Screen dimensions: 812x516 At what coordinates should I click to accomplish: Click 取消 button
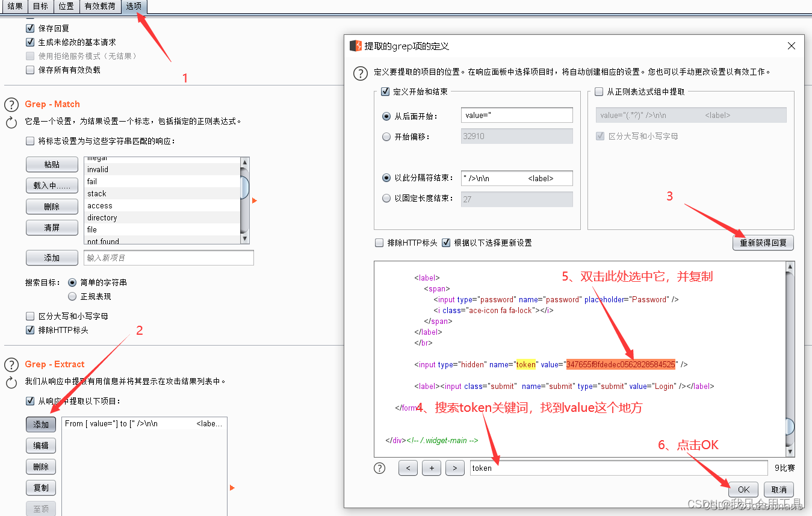click(x=779, y=490)
